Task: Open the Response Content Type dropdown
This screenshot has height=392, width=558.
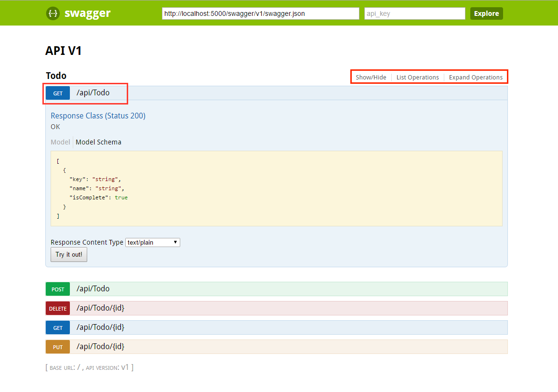Action: coord(152,242)
